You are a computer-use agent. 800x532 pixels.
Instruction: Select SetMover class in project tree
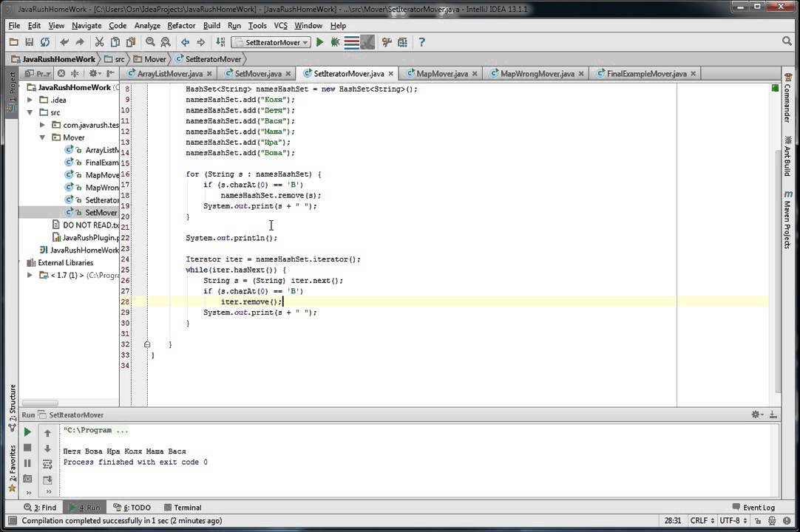coord(91,213)
